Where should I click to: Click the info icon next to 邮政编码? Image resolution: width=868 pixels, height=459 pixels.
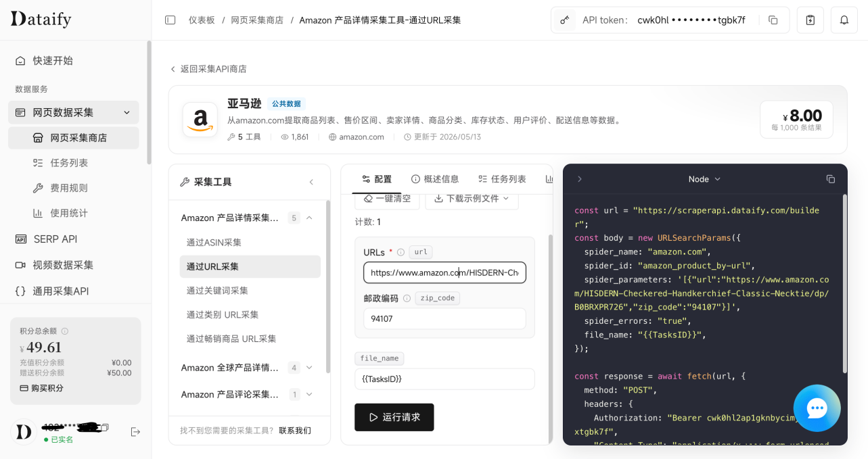407,298
